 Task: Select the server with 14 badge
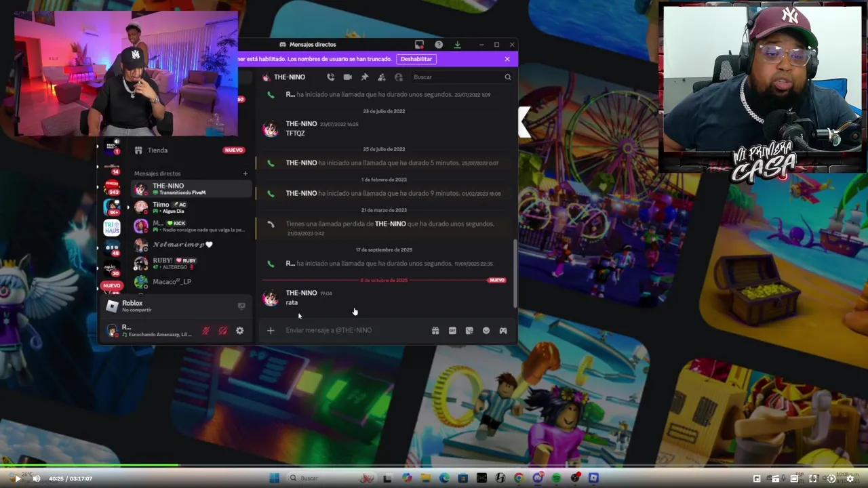pyautogui.click(x=112, y=167)
